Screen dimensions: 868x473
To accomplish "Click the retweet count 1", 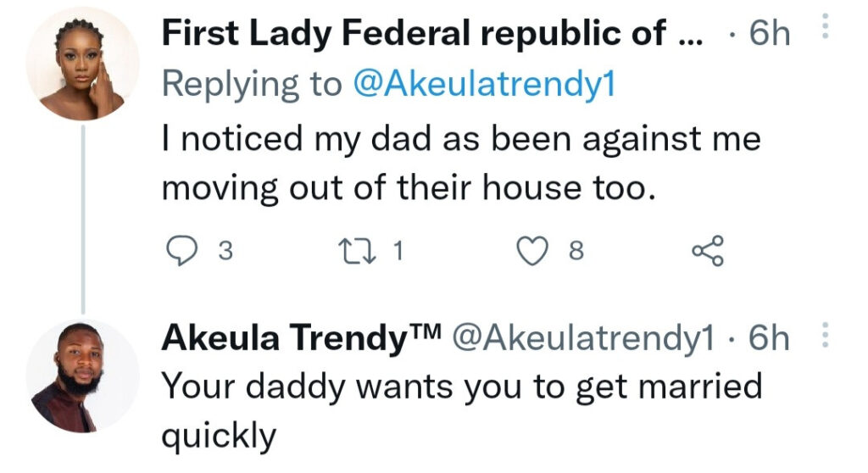I will [x=398, y=251].
